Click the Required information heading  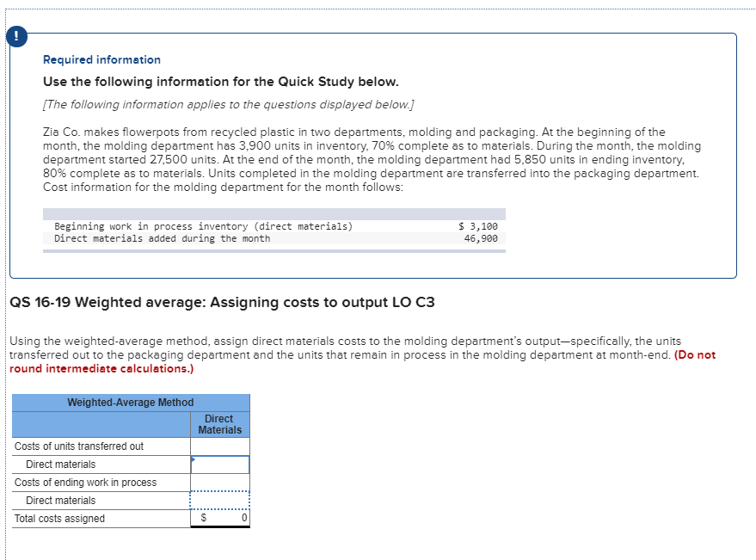[101, 60]
